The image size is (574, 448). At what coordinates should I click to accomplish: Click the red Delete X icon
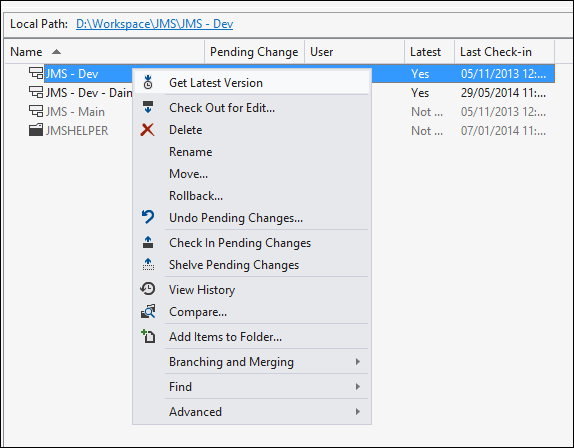(148, 130)
